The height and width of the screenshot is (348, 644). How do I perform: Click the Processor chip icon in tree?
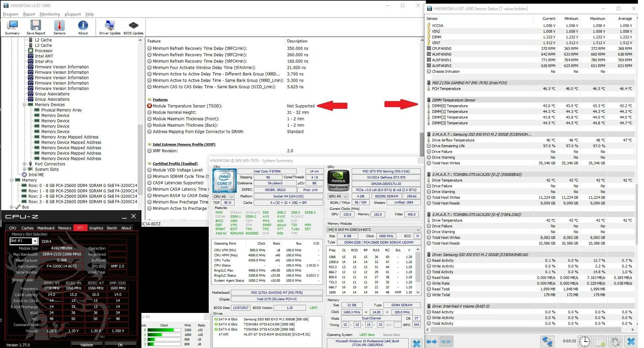coord(31,51)
